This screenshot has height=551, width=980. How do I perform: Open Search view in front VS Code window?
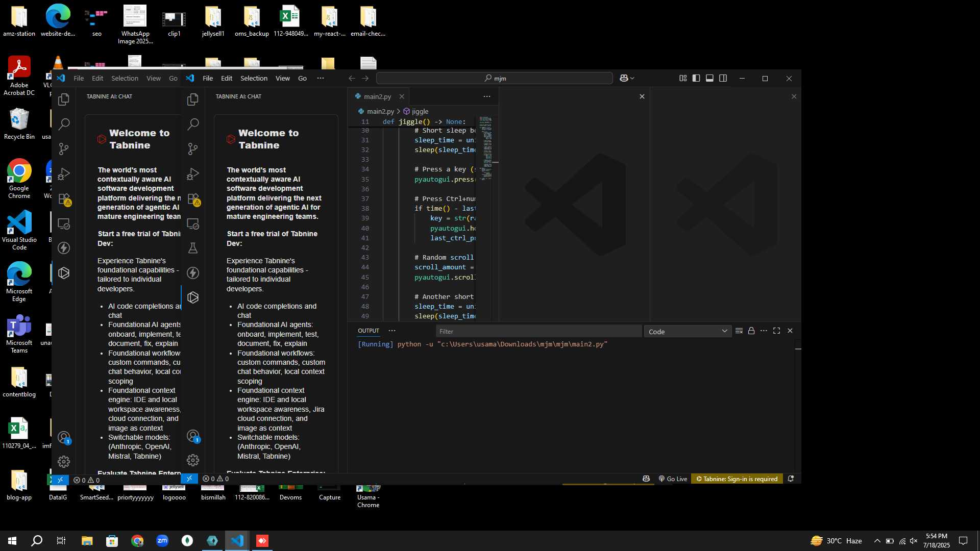click(x=193, y=124)
